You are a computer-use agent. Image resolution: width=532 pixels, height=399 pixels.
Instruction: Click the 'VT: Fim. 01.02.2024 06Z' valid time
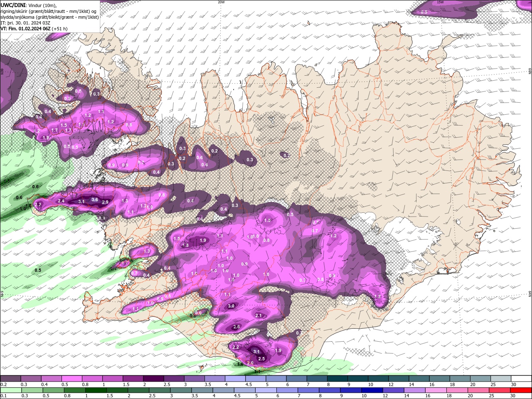coord(25,29)
